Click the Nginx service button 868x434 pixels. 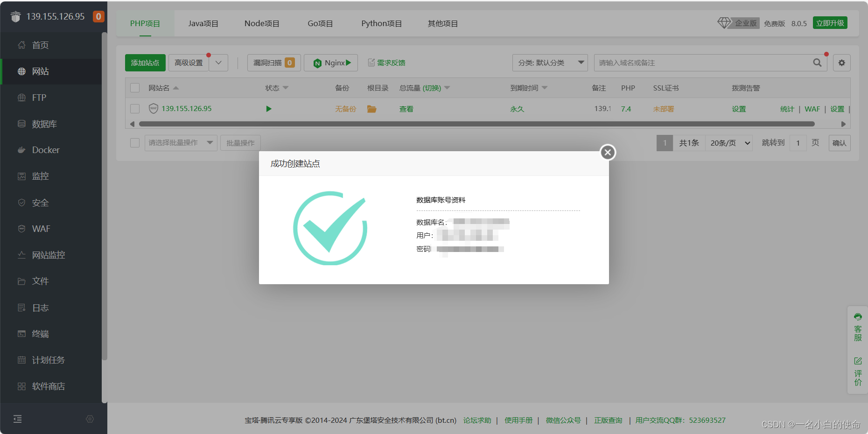[x=331, y=63]
